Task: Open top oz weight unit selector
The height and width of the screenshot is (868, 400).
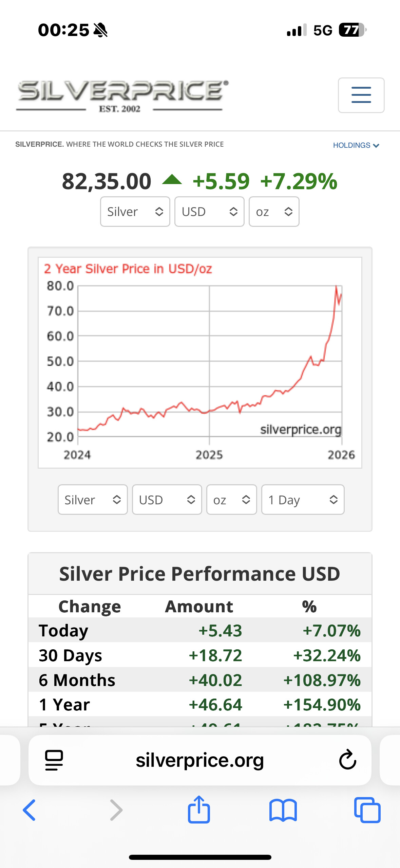Action: 274,212
